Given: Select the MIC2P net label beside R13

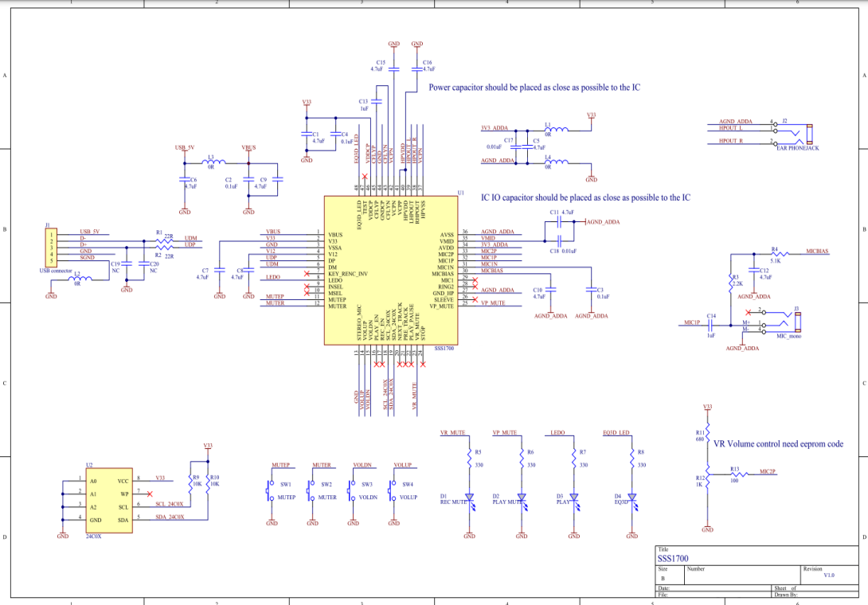Looking at the screenshot, I should point(767,471).
